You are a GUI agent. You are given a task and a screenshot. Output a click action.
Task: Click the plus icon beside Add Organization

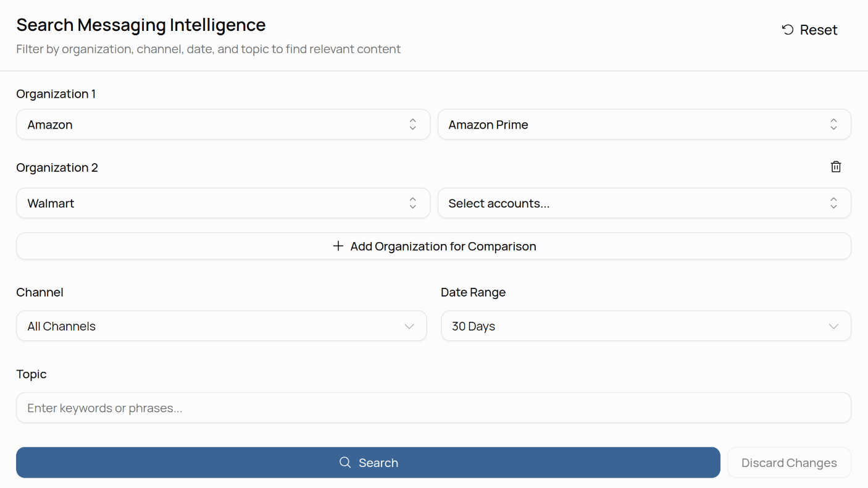click(338, 245)
